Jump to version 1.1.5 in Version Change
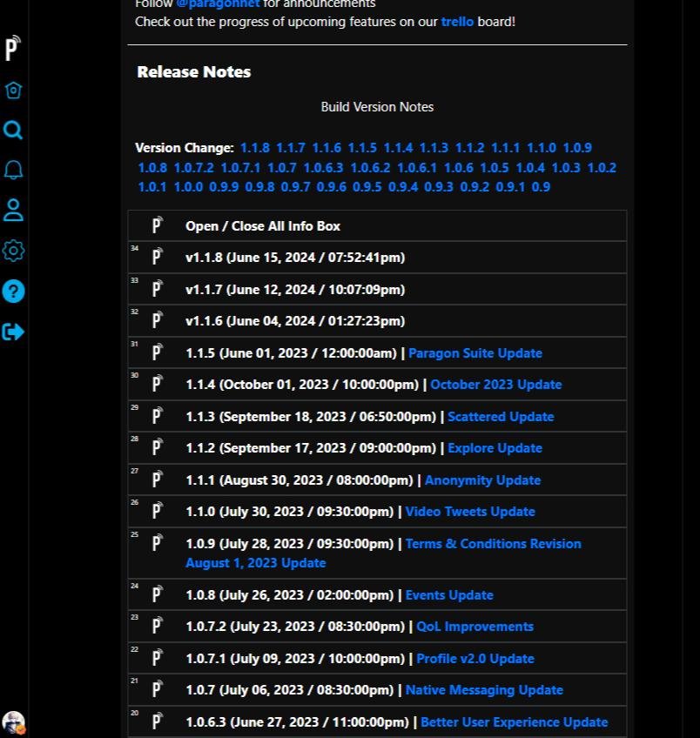700x738 pixels. (362, 148)
